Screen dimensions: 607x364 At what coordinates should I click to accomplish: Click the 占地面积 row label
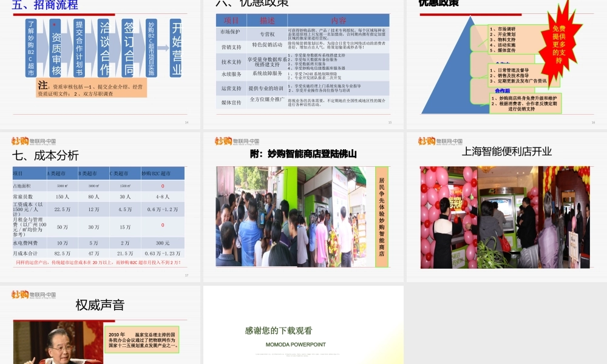[x=22, y=186]
